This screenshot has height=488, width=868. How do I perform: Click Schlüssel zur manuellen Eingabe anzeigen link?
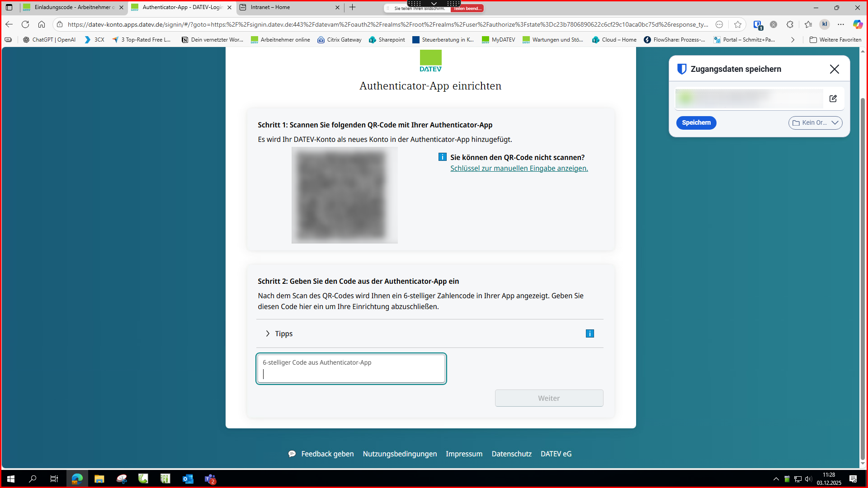pos(519,168)
